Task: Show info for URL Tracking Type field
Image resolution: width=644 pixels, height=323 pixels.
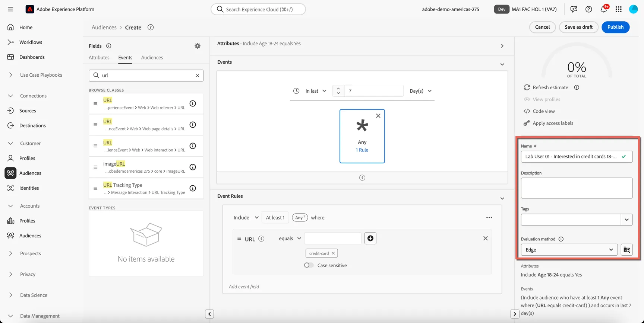Action: (193, 188)
